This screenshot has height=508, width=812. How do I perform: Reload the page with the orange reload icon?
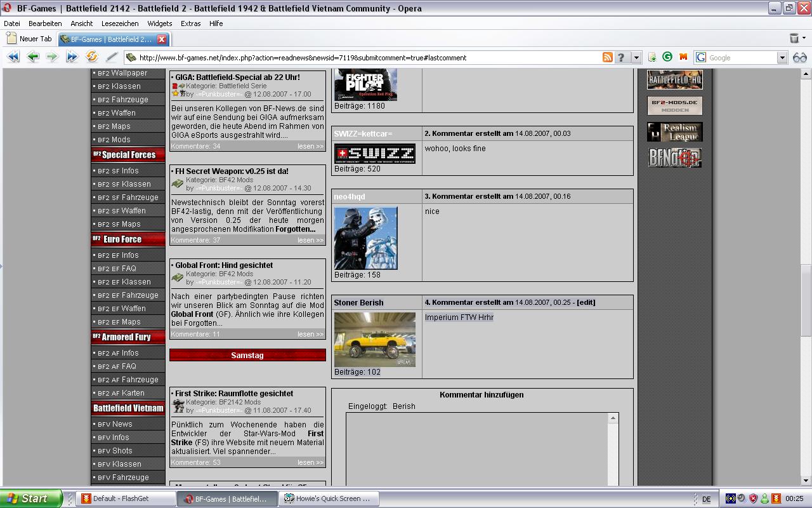coord(92,57)
